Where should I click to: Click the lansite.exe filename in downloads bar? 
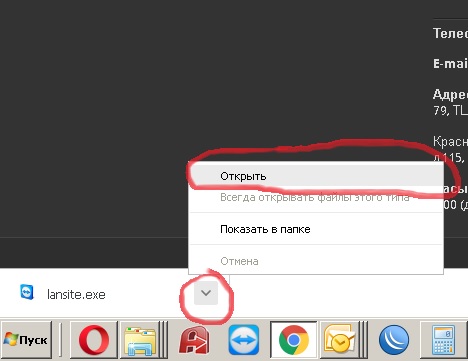(76, 295)
